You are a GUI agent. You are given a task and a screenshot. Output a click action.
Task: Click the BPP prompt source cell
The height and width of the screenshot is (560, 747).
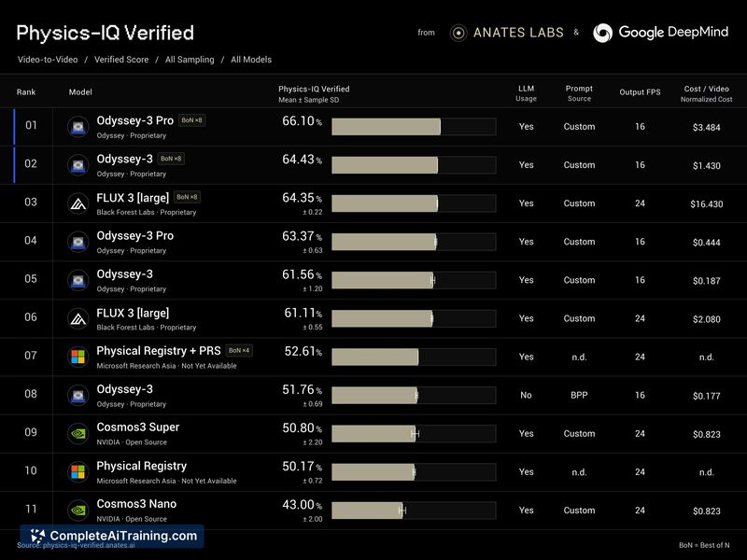(x=579, y=395)
